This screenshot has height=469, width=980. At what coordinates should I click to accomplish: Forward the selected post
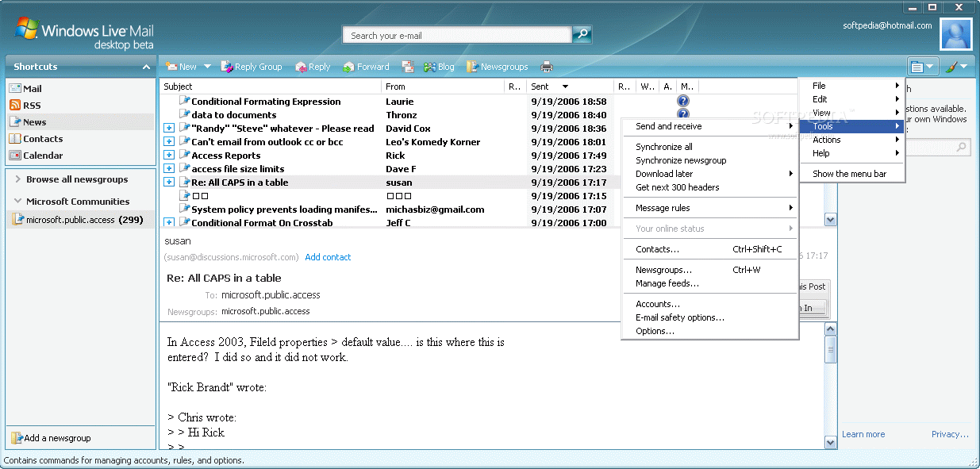(x=366, y=67)
